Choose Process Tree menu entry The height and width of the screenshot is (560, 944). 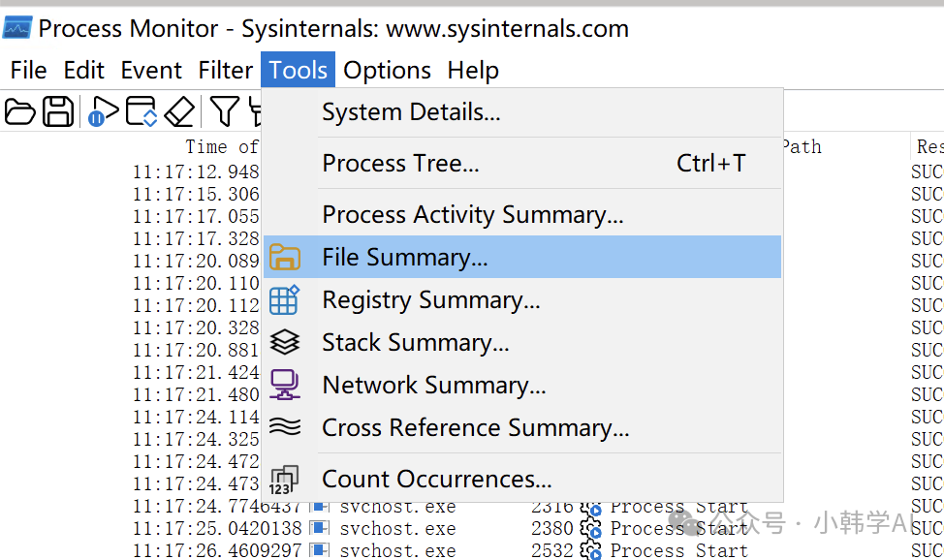(400, 164)
